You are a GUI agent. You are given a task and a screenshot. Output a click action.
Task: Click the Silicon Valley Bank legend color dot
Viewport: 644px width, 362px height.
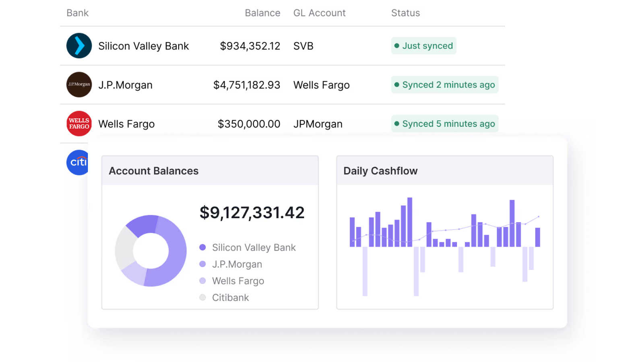pyautogui.click(x=202, y=247)
